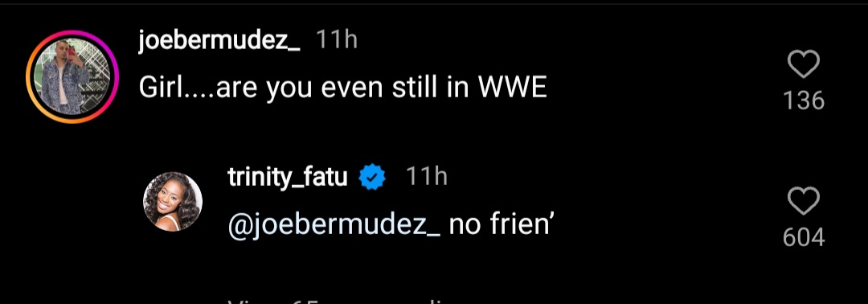Click the 11h timestamp beside trinity_fatu
Screen dimensions: 868x304
point(426,177)
